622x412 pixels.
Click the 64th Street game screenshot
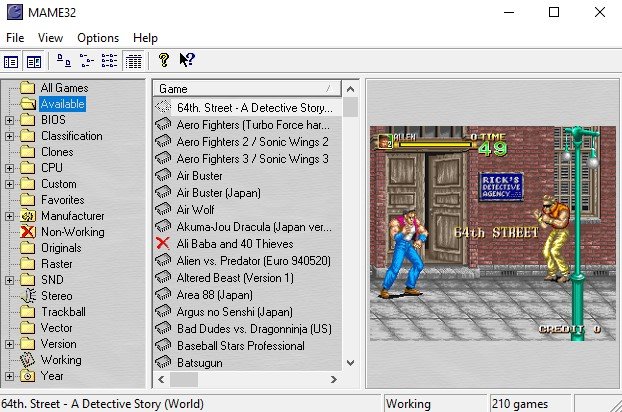pos(493,234)
